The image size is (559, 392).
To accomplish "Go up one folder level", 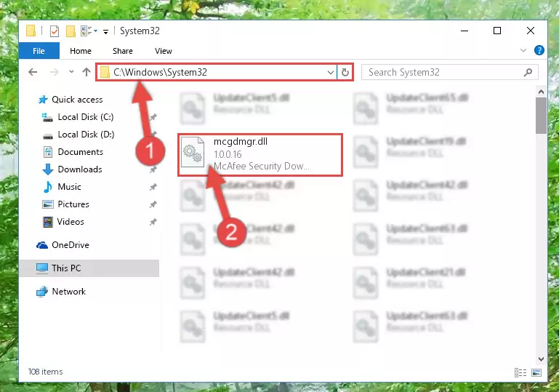I will pos(87,72).
